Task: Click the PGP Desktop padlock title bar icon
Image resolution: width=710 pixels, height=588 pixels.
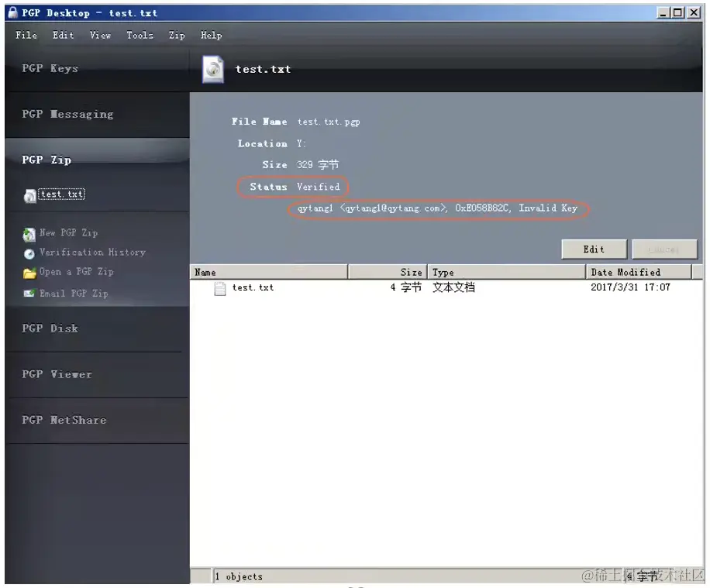Action: tap(13, 12)
